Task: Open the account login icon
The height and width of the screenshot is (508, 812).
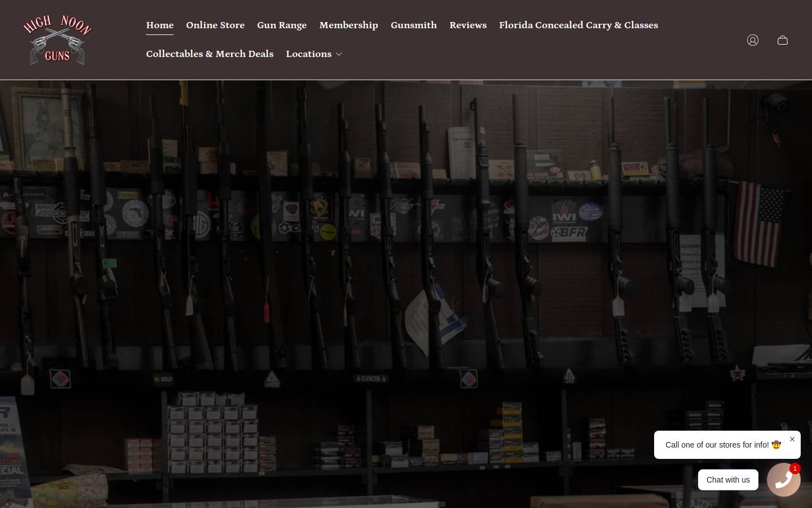Action: point(753,40)
